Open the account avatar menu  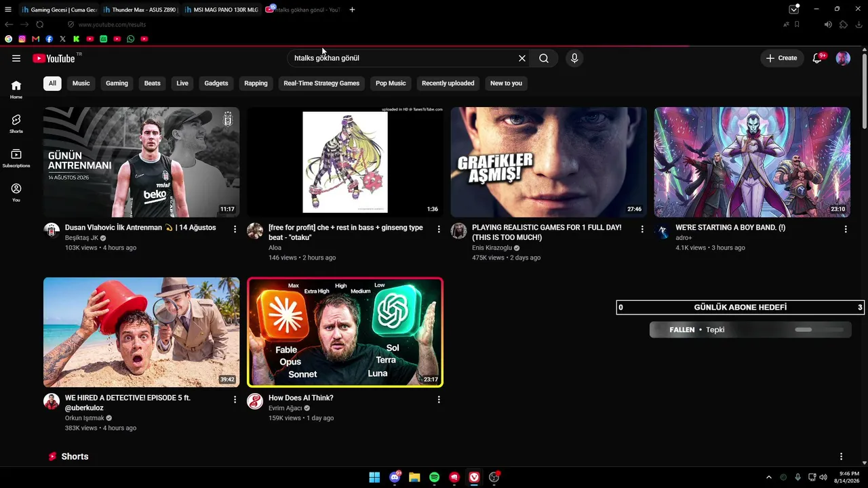[843, 58]
